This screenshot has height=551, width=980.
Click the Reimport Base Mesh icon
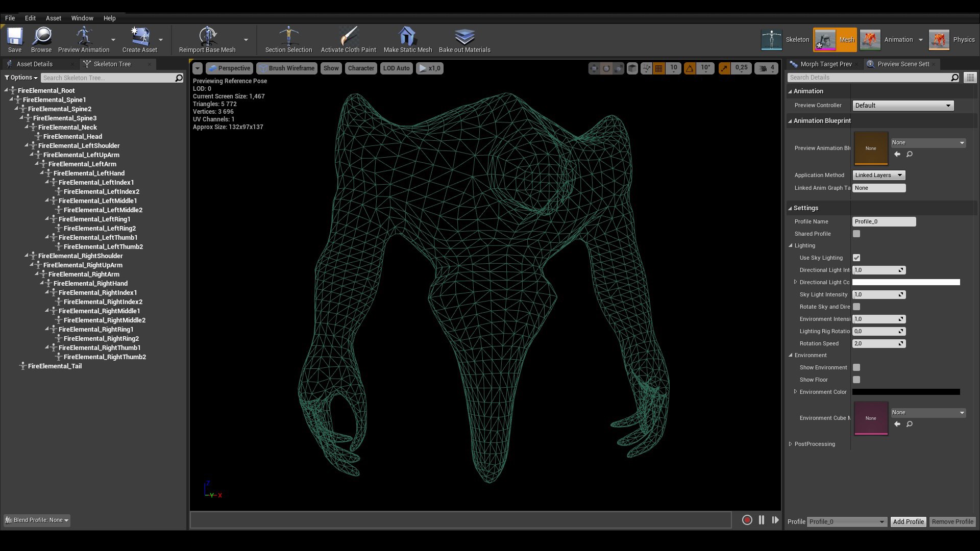(207, 37)
